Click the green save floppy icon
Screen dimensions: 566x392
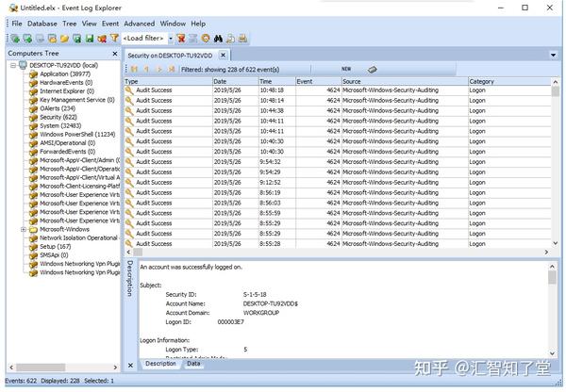90,39
